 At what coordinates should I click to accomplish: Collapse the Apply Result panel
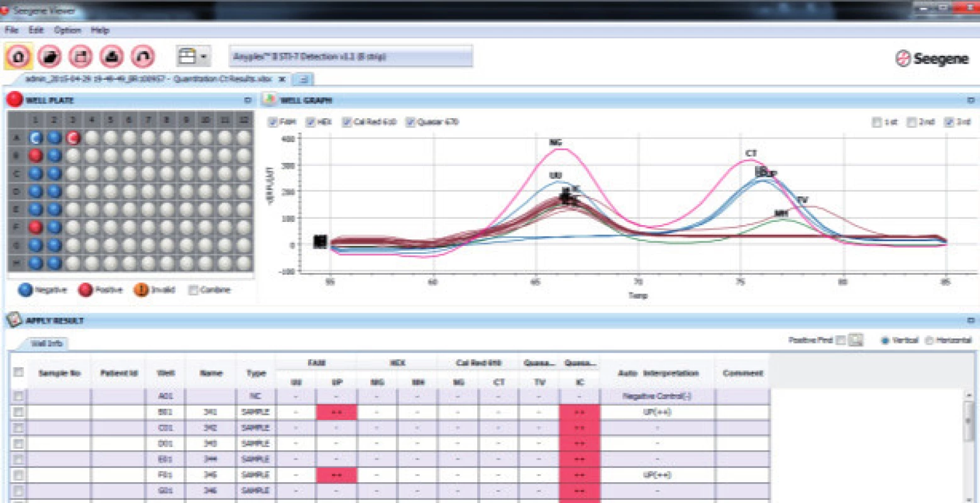tap(971, 320)
